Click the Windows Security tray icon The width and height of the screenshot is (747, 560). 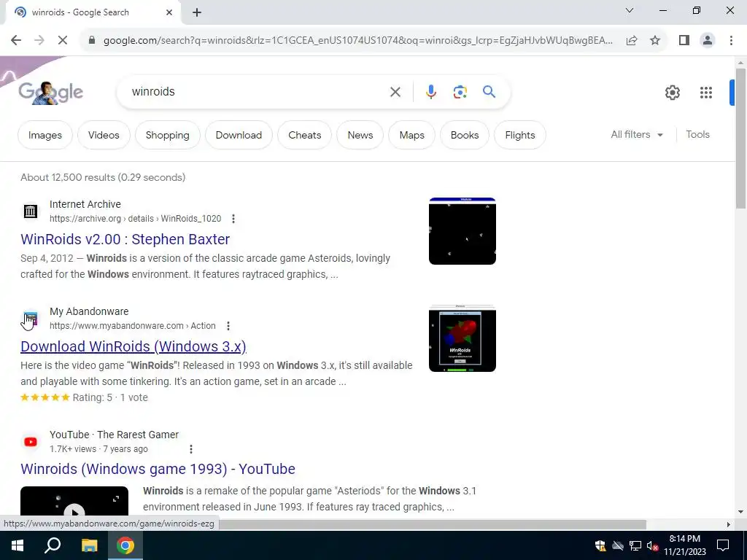(x=600, y=545)
